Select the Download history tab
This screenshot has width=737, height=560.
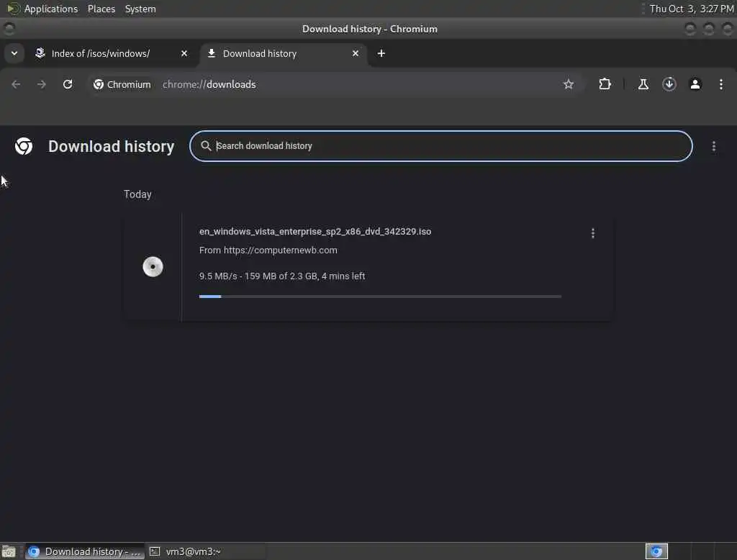(x=284, y=53)
